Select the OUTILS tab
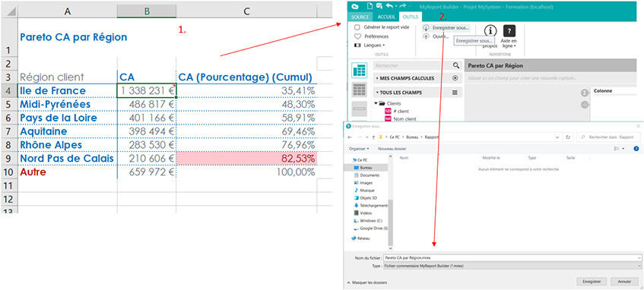This screenshot has width=644, height=290. [411, 17]
